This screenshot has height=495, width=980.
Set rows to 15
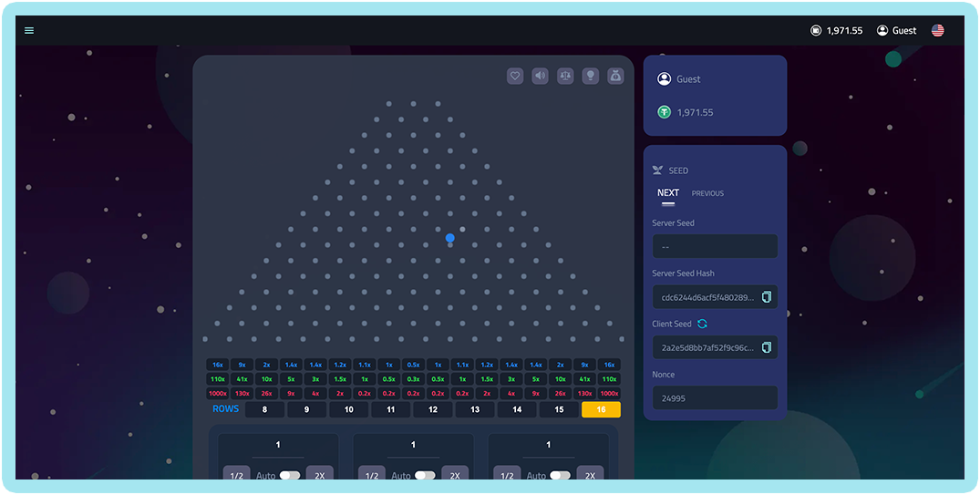pyautogui.click(x=560, y=409)
